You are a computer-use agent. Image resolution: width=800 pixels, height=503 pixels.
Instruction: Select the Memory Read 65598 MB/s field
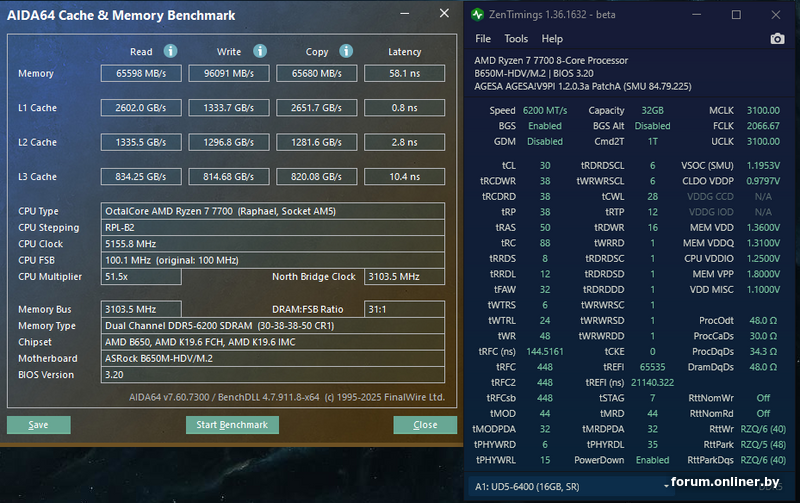[140, 73]
